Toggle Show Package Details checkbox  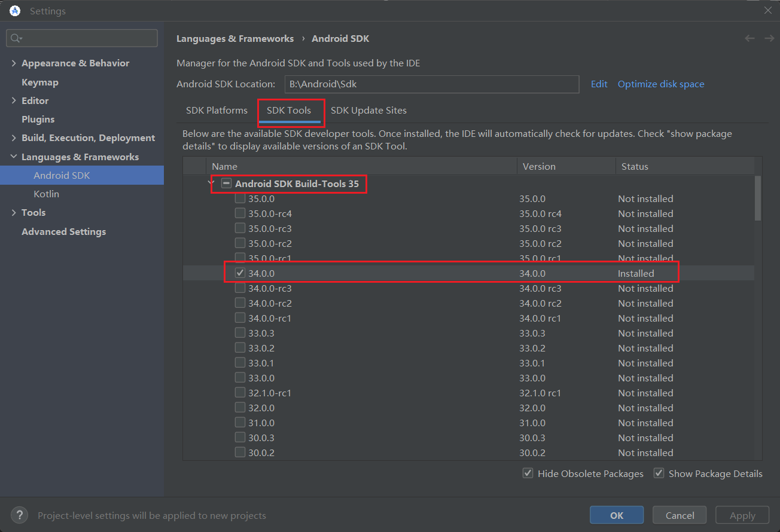pos(659,473)
